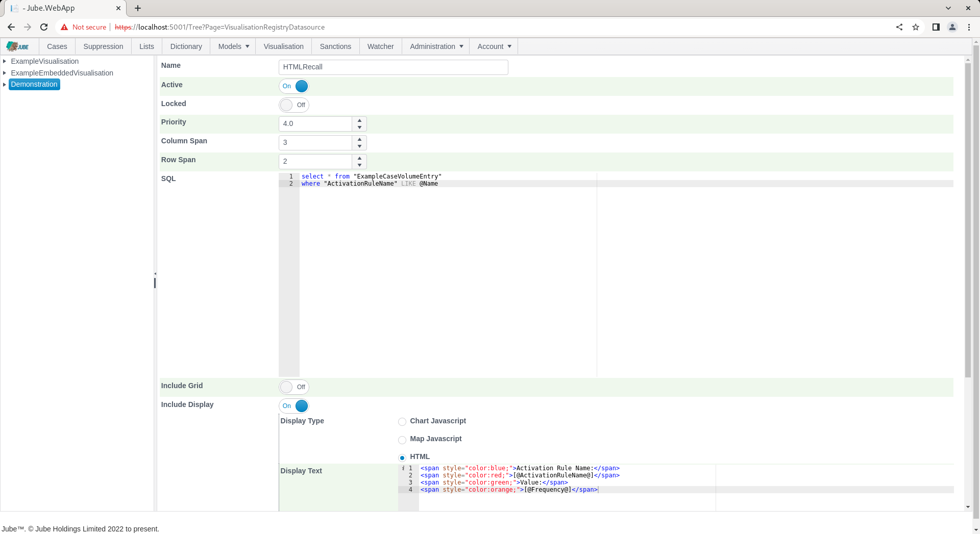Viewport: 980px width, 534px height.
Task: Click the Name field containing HTMLRecall
Action: (x=394, y=67)
